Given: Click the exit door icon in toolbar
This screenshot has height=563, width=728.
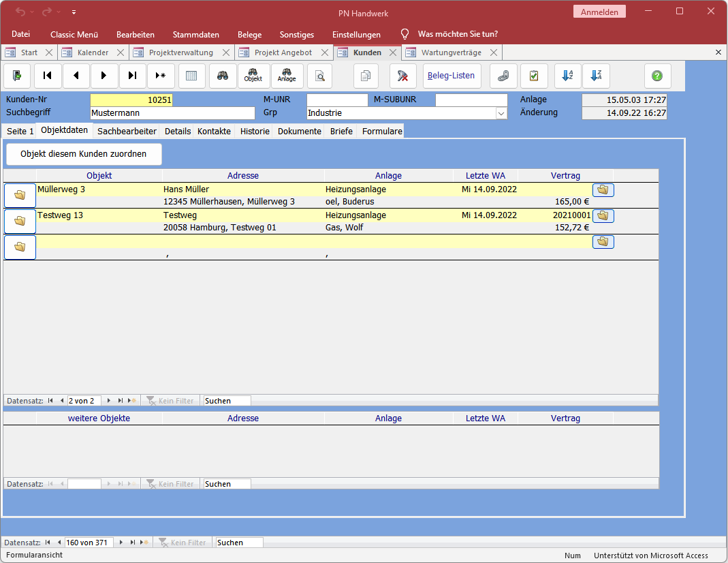Looking at the screenshot, I should [x=17, y=76].
